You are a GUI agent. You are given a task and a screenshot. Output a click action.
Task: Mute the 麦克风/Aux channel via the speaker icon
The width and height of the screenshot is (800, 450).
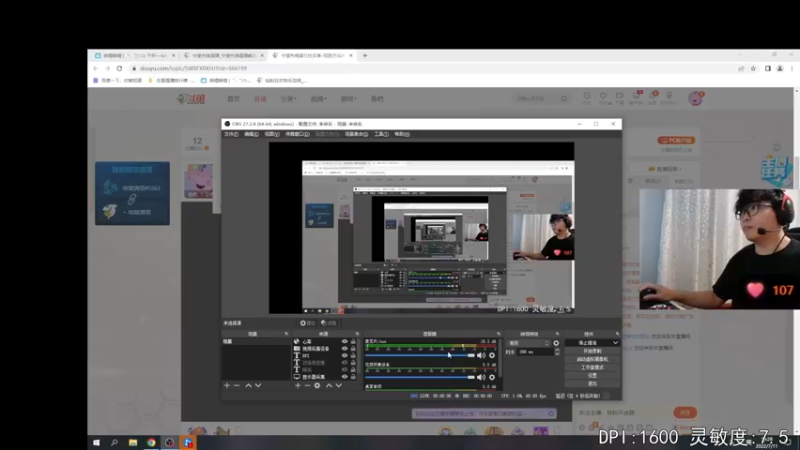[x=481, y=356]
